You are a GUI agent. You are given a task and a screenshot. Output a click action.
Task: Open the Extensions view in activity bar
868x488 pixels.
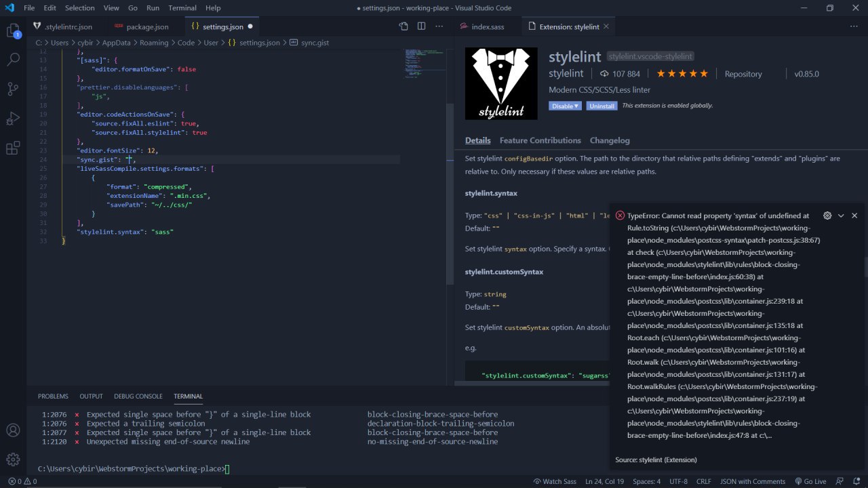coord(13,148)
